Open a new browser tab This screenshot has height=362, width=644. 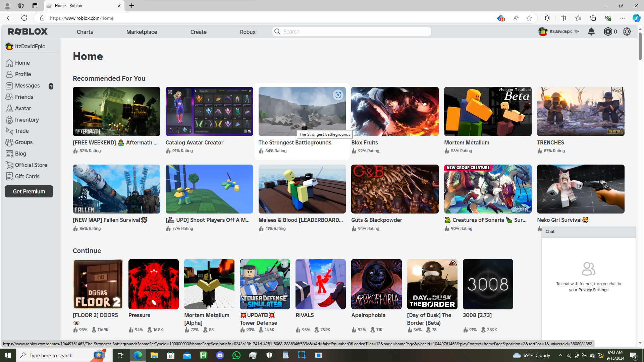coord(131,6)
